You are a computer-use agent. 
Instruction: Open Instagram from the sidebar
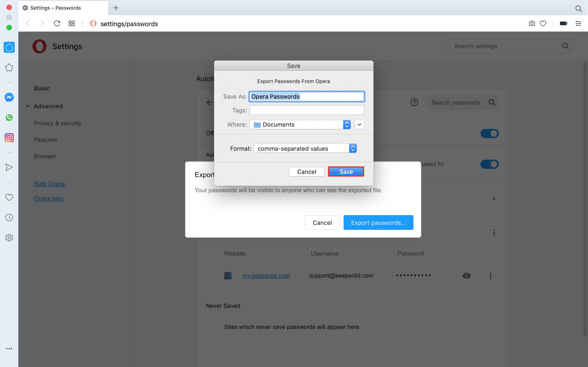9,138
